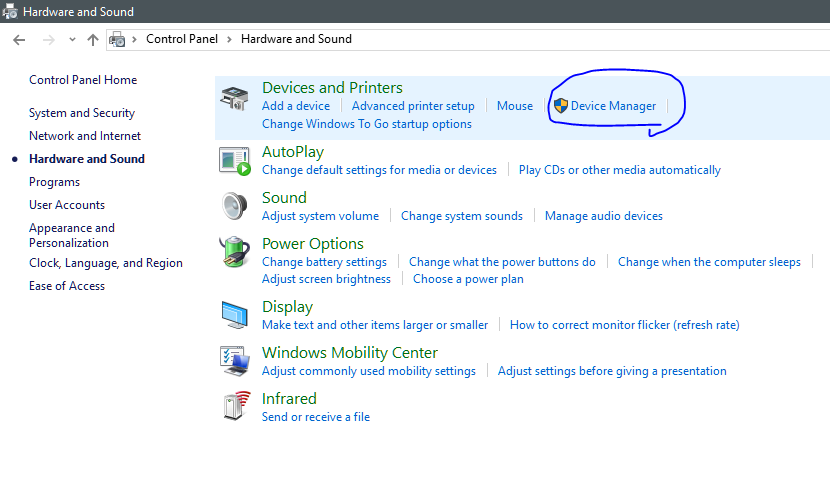Open the Infrared category icon
Screen dimensions: 830x490
236,406
